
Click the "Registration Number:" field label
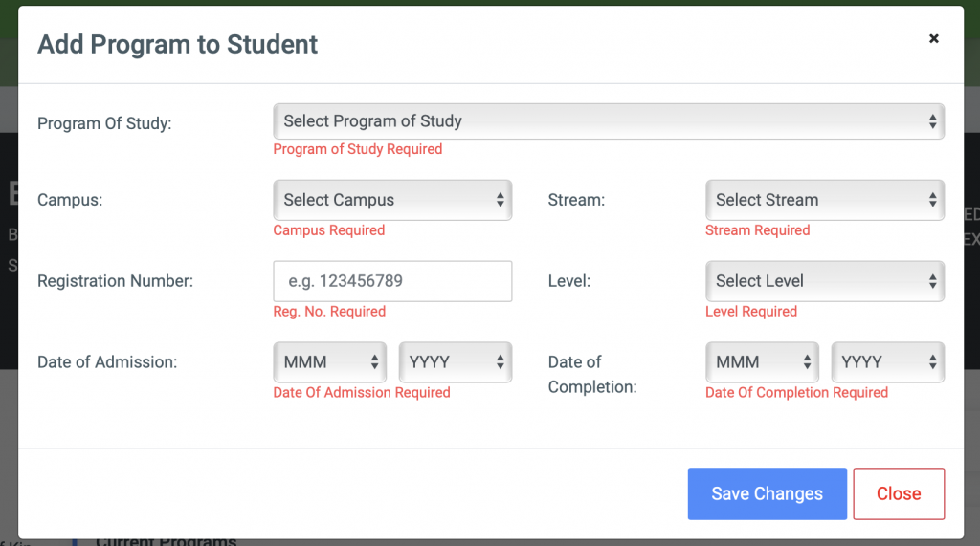coord(115,281)
